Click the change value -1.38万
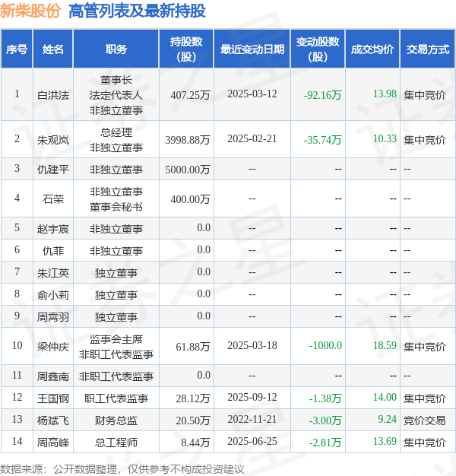This screenshot has height=476, width=456. point(325,398)
